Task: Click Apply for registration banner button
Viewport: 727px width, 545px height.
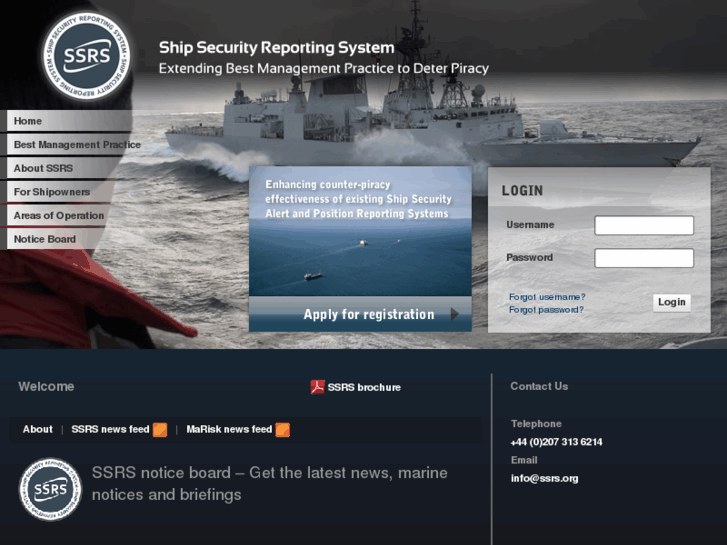Action: [x=360, y=314]
